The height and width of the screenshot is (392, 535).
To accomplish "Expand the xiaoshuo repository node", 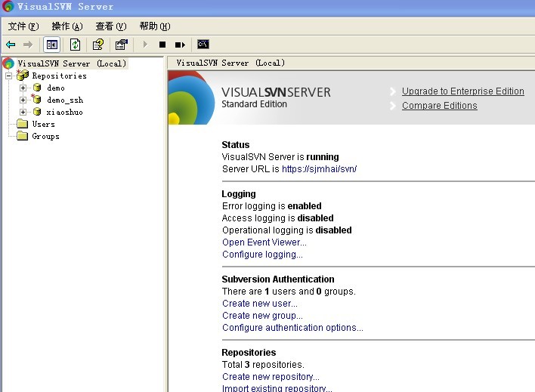I will (23, 112).
